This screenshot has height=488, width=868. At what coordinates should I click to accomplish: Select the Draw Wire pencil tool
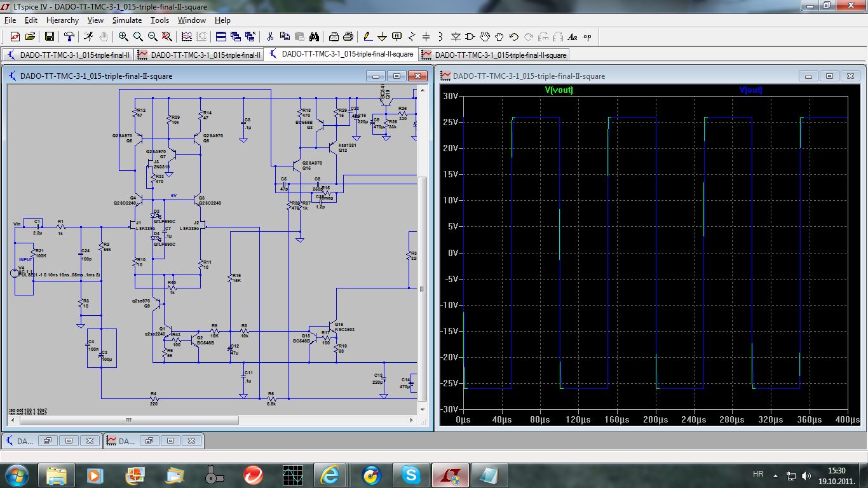pyautogui.click(x=367, y=36)
